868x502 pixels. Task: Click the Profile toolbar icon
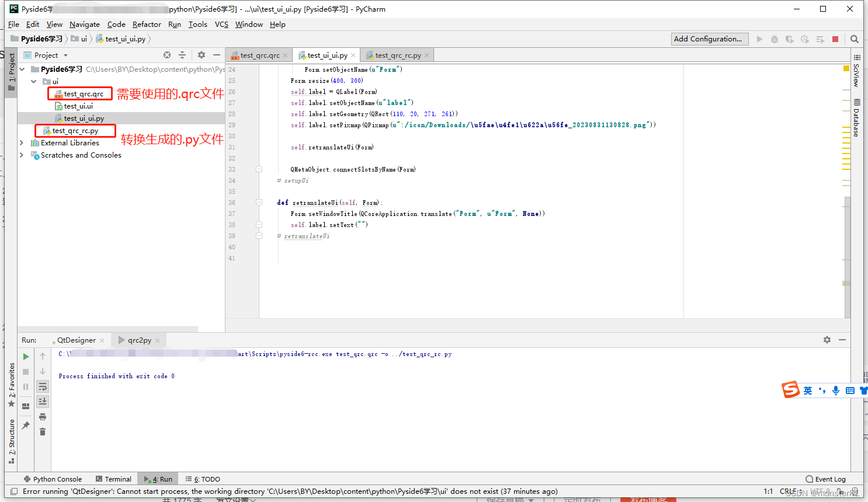805,39
